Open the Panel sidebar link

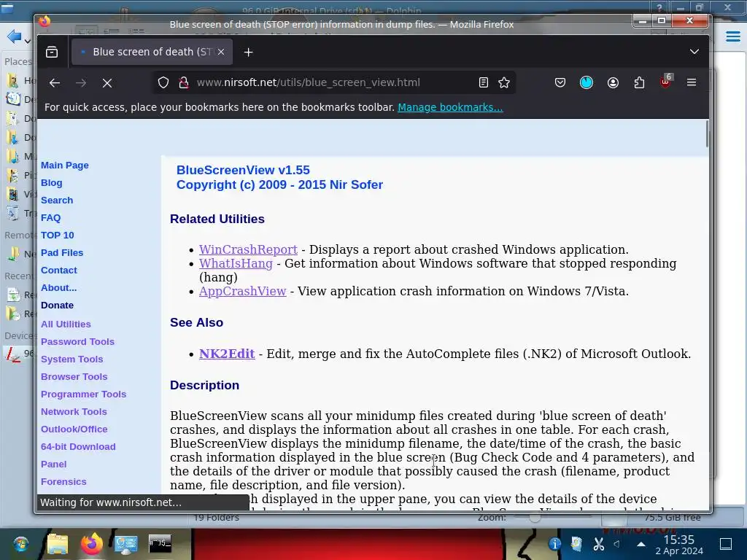(53, 464)
